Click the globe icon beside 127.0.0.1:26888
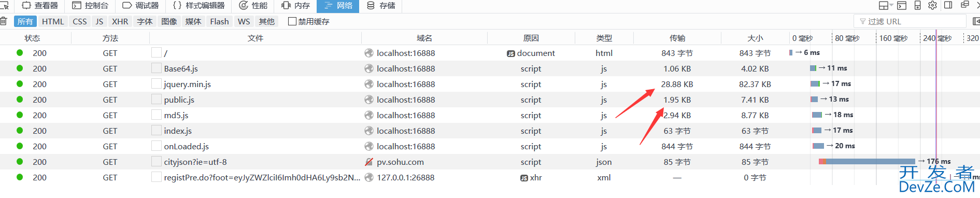Image resolution: width=980 pixels, height=198 pixels. click(x=369, y=177)
